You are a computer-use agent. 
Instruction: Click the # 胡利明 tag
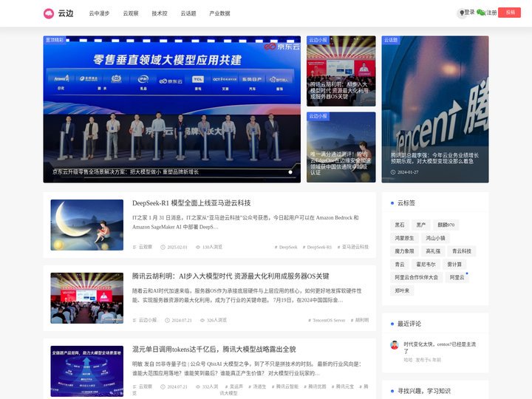pyautogui.click(x=360, y=320)
